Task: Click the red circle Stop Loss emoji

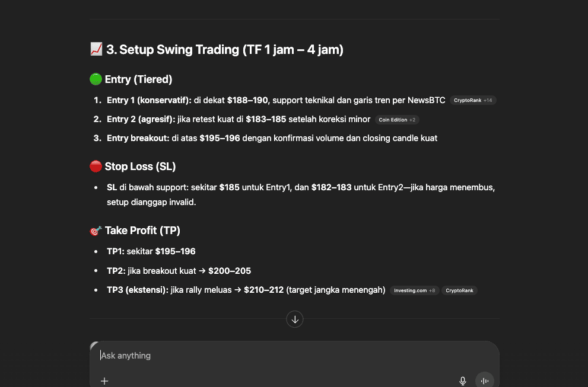Action: (96, 167)
